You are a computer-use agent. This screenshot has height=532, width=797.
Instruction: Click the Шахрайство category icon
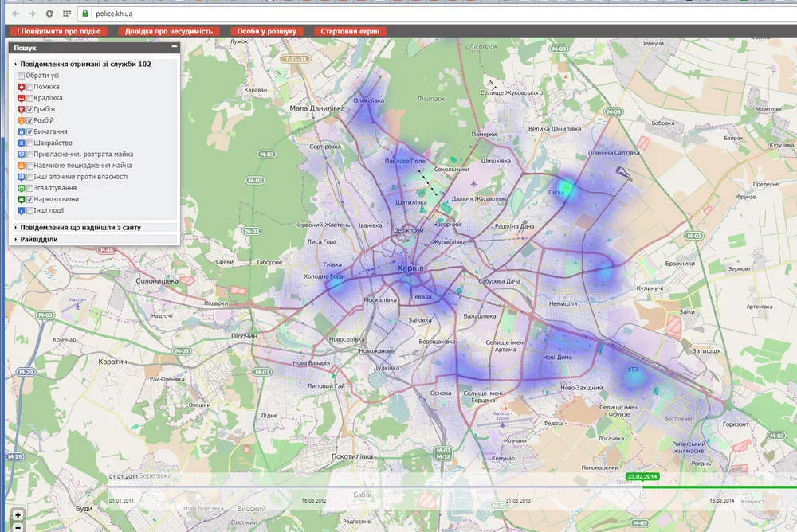pos(22,143)
